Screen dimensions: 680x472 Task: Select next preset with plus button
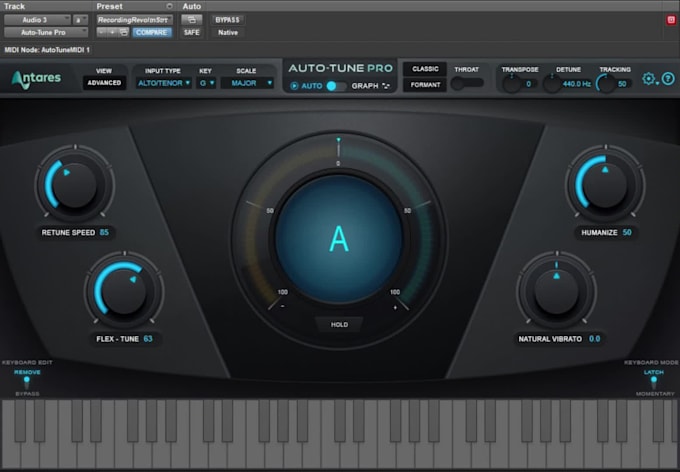[x=112, y=33]
